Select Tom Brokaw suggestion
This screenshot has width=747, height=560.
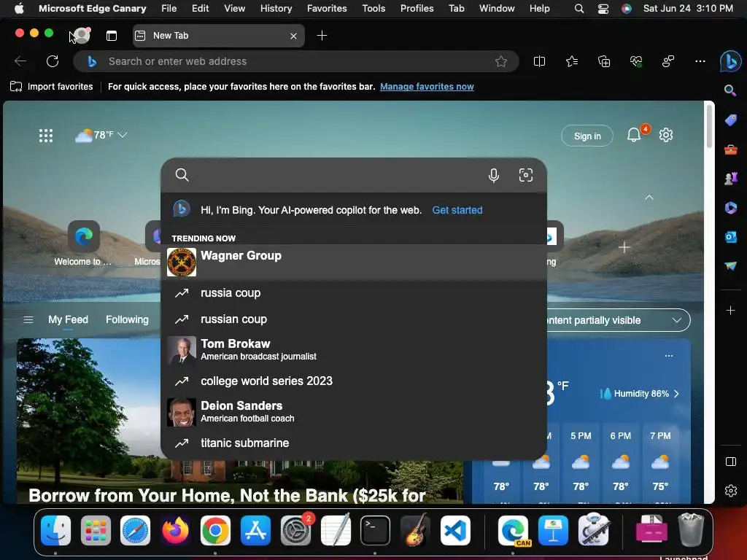(354, 349)
